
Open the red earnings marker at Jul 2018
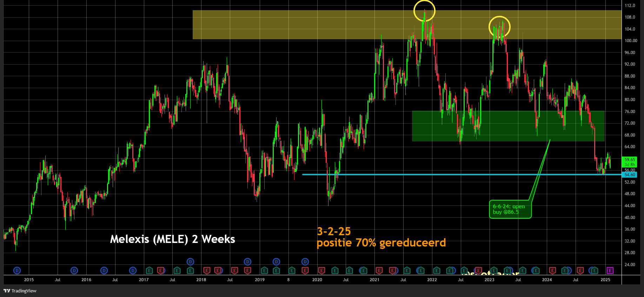[234, 270]
